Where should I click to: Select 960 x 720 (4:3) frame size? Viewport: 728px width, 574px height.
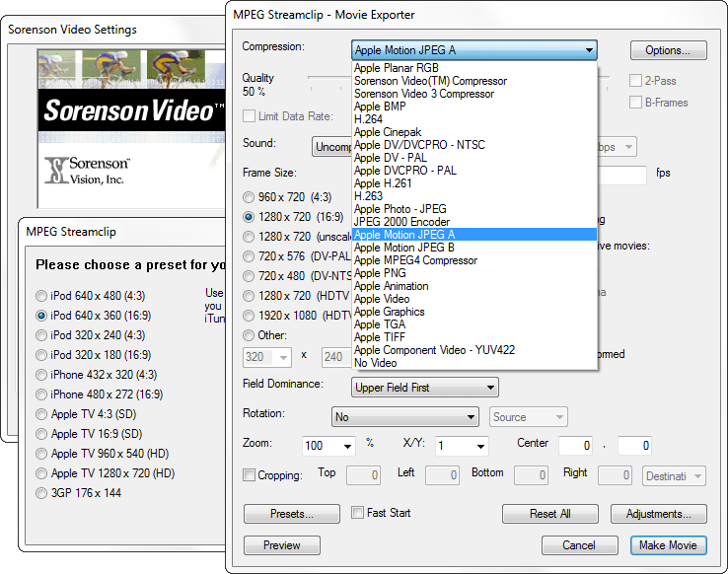[249, 197]
